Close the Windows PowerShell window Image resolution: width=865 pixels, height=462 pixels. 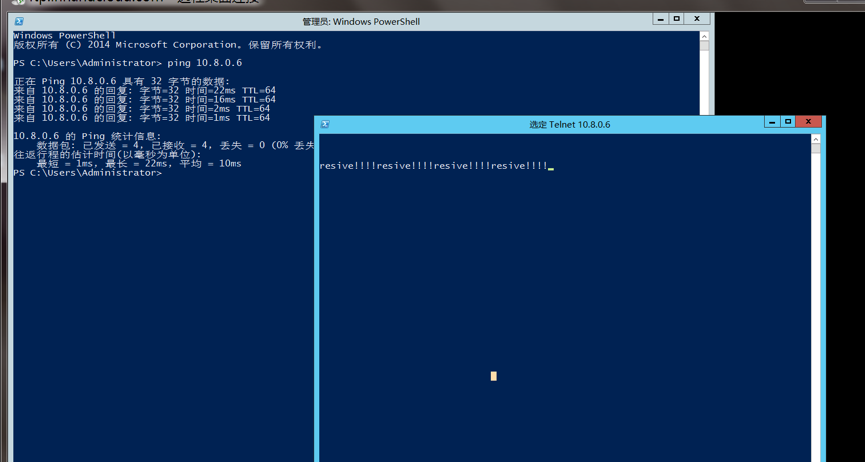[697, 19]
